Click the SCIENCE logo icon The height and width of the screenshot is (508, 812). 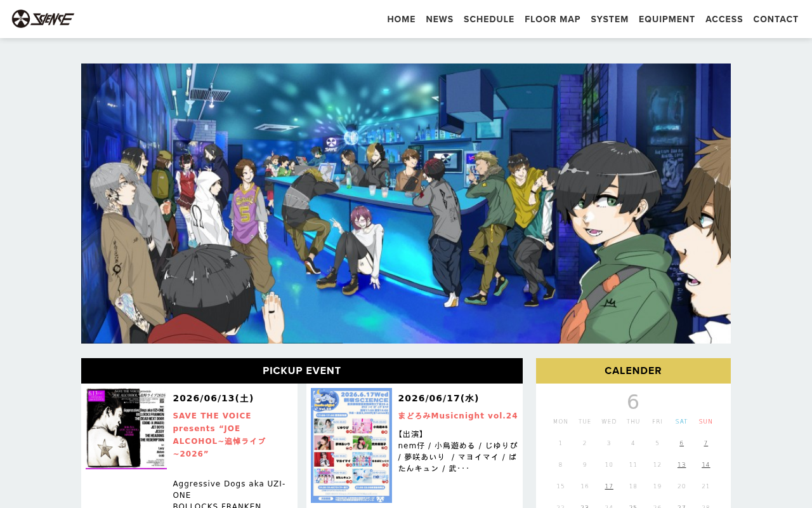[43, 19]
